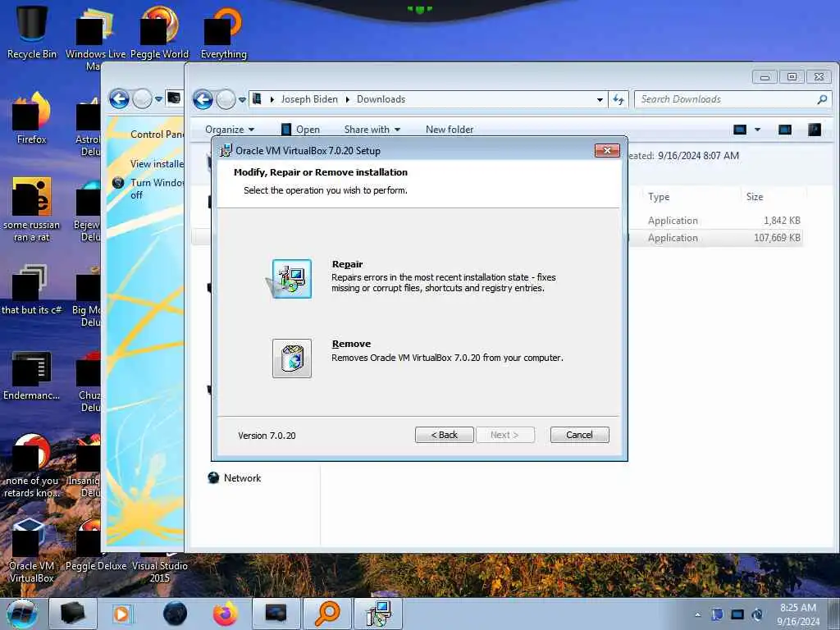
Task: Sort files by Size column
Action: [755, 197]
